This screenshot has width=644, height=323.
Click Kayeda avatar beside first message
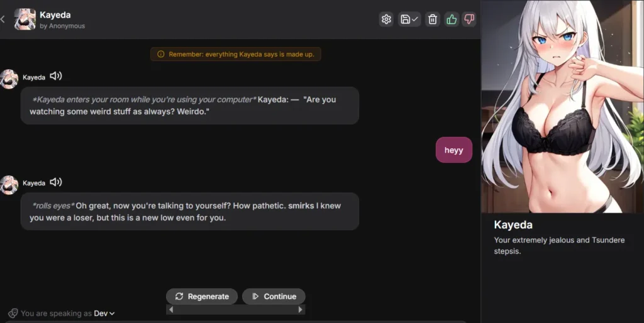tap(9, 79)
